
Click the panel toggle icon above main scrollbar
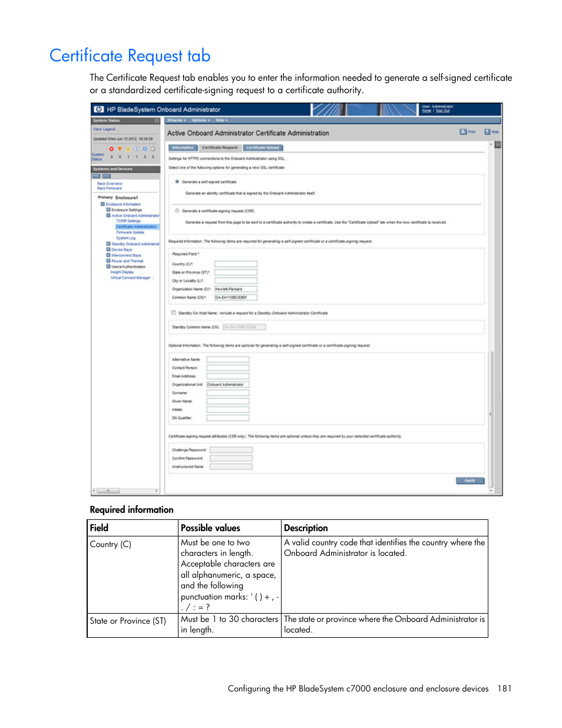point(498,144)
